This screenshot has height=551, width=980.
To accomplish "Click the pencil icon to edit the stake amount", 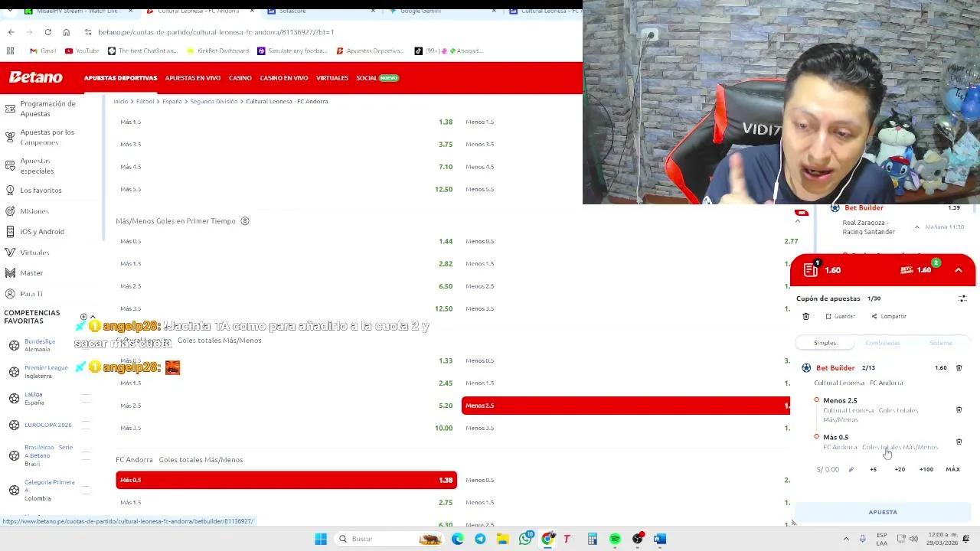I will click(851, 469).
